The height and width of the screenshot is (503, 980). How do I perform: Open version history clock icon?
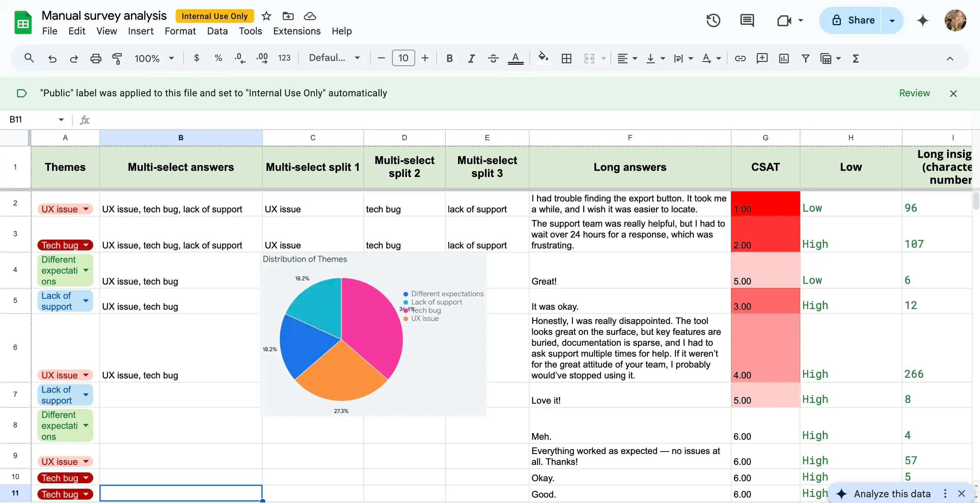713,20
